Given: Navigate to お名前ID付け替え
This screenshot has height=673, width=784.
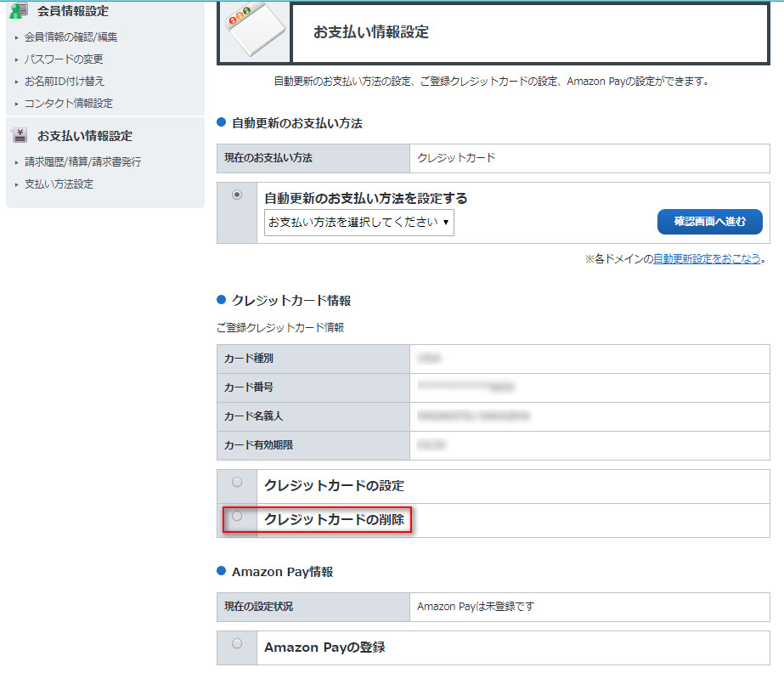Looking at the screenshot, I should 65,82.
